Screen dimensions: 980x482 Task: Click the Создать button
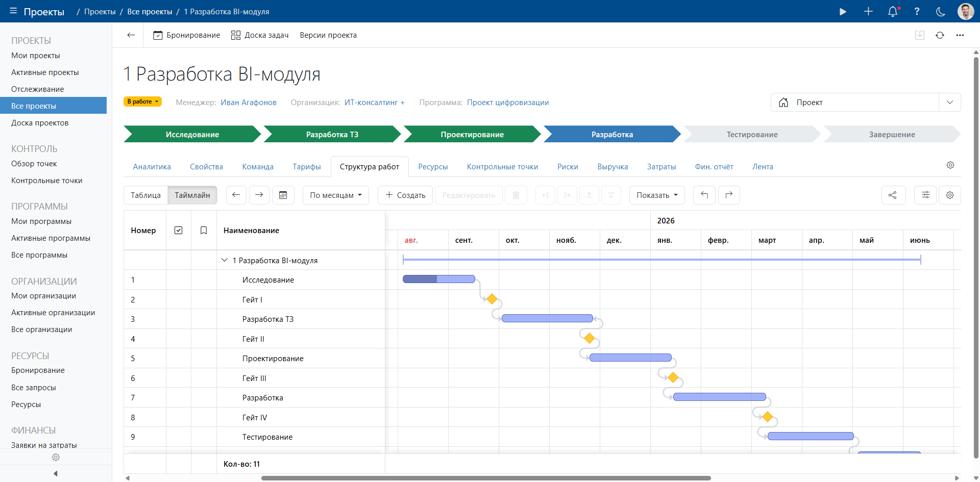pyautogui.click(x=405, y=195)
